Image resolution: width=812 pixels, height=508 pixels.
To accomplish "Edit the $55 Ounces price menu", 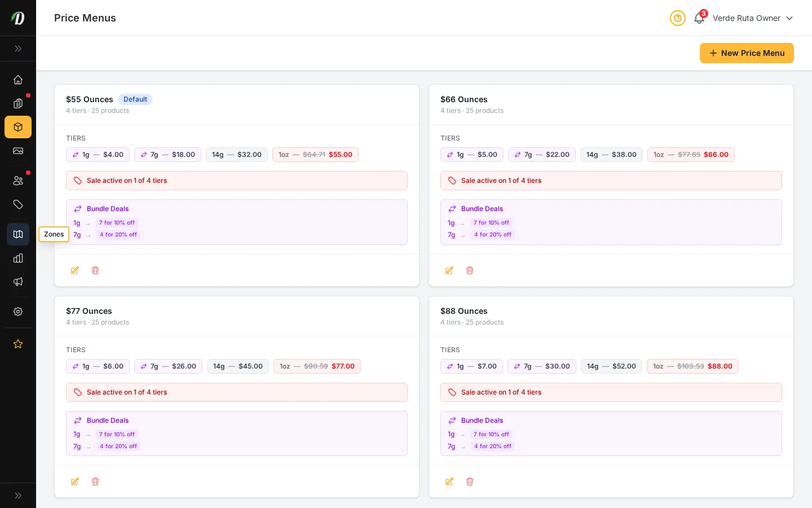I will [75, 270].
